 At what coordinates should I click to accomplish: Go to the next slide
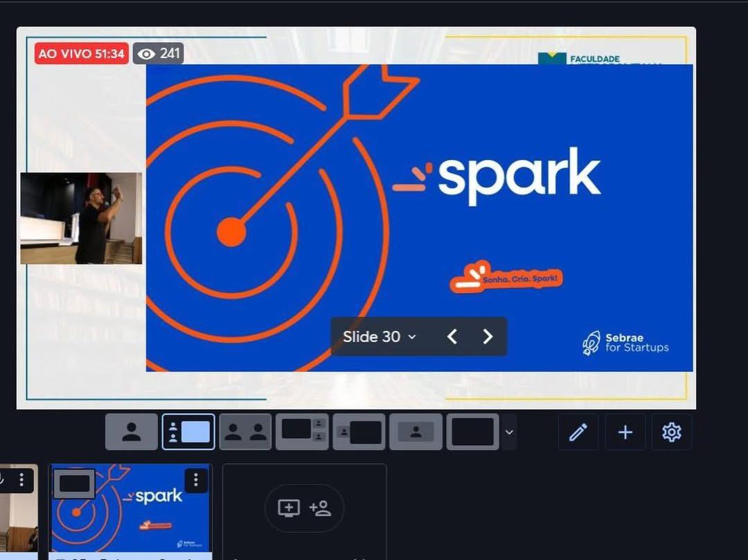click(x=488, y=336)
